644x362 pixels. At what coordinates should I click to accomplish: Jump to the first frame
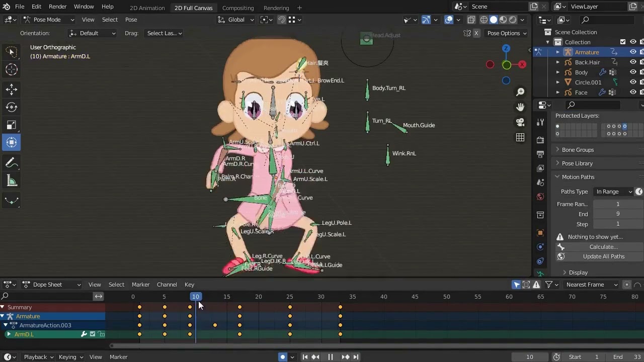pos(305,357)
